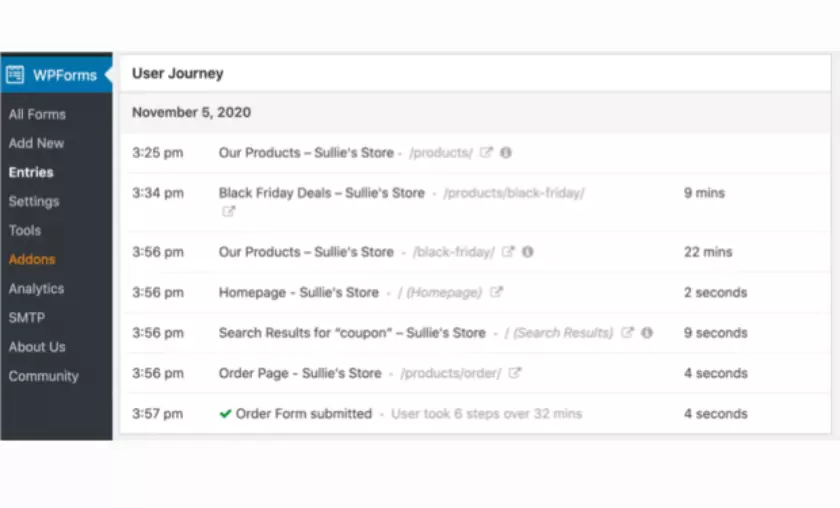
Task: Click 'User took 6 steps over 32 mins'
Action: [x=486, y=414]
